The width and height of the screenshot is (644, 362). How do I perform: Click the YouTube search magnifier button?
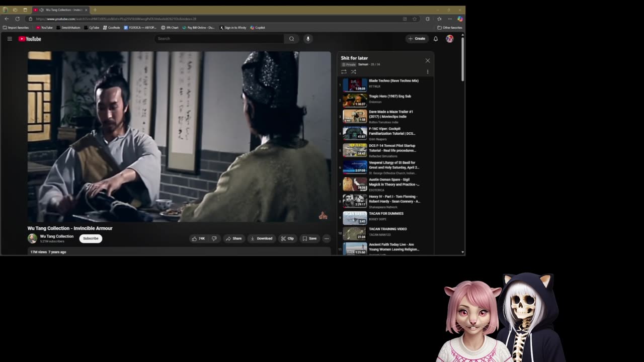(291, 39)
